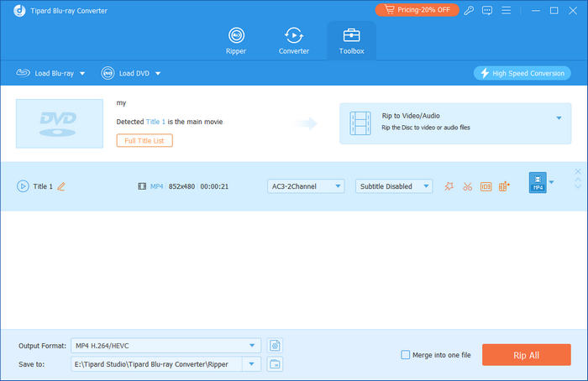Click the MP4 output format icon
This screenshot has width=588, height=381.
coord(538,182)
